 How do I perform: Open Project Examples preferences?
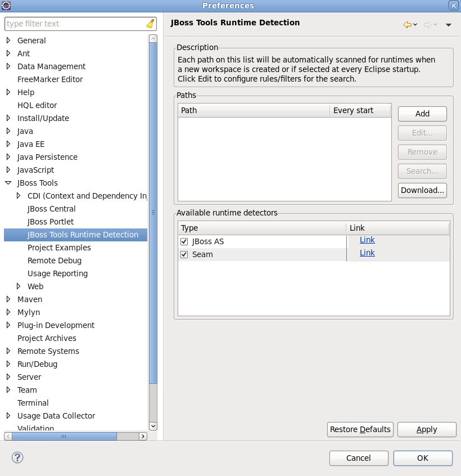coord(59,248)
